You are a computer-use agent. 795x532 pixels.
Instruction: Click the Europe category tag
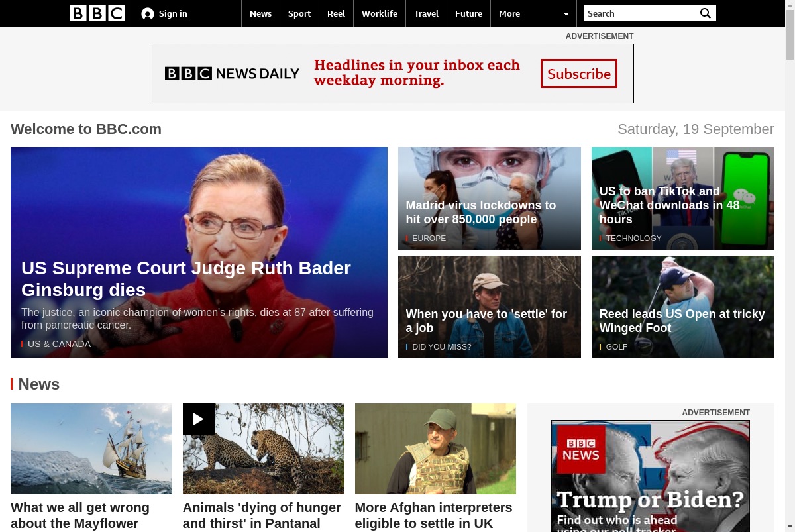[x=429, y=239]
